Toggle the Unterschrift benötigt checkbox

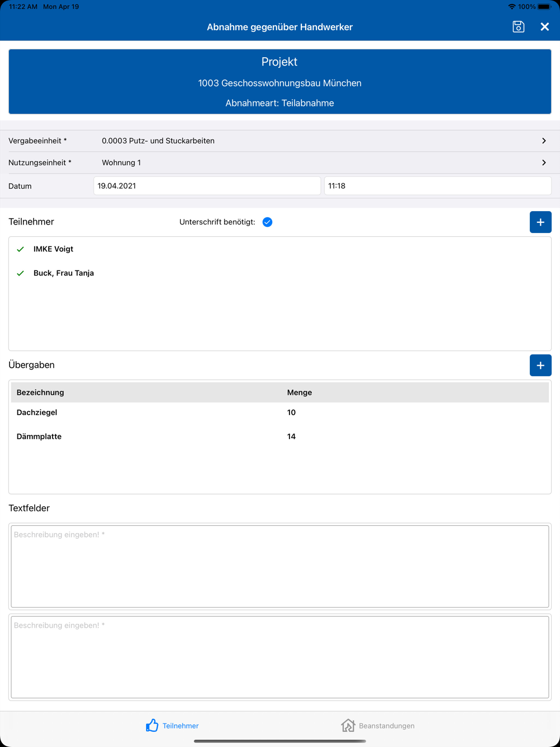tap(268, 222)
